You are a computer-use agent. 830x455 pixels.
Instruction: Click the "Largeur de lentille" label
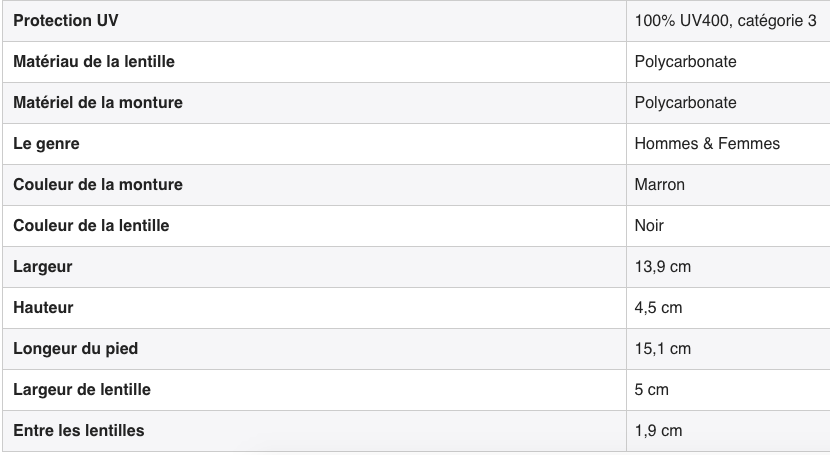point(82,390)
